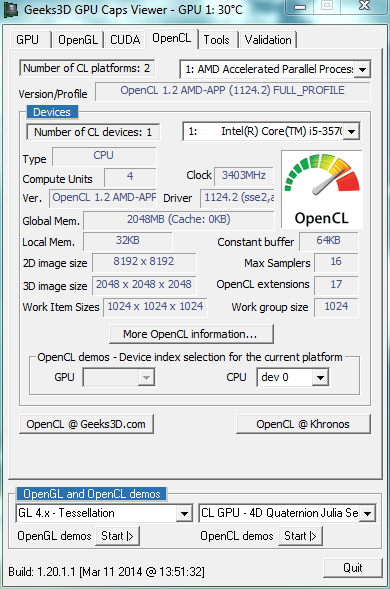This screenshot has width=390, height=589.
Task: Close the GPU Caps Viewer window
Action: pyautogui.click(x=364, y=6)
